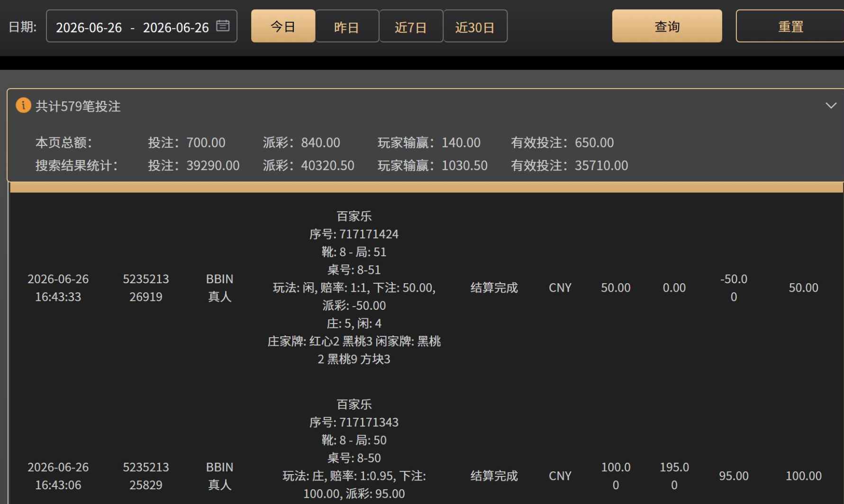Select the search total 玩家输赢: 1030.50

[x=433, y=165]
